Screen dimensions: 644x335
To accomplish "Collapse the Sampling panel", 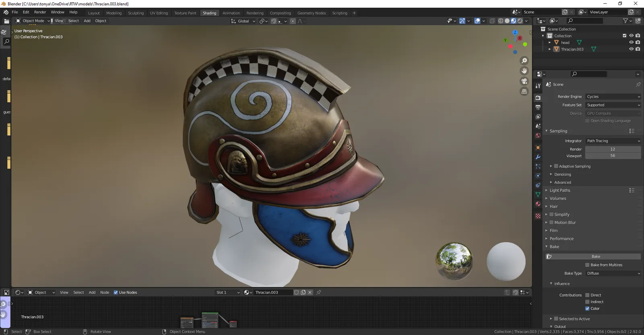I will tap(558, 131).
